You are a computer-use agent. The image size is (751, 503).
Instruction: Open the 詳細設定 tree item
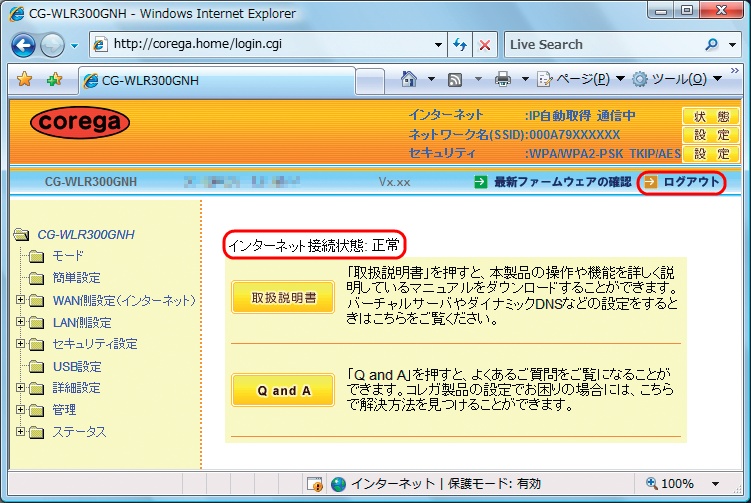77,388
